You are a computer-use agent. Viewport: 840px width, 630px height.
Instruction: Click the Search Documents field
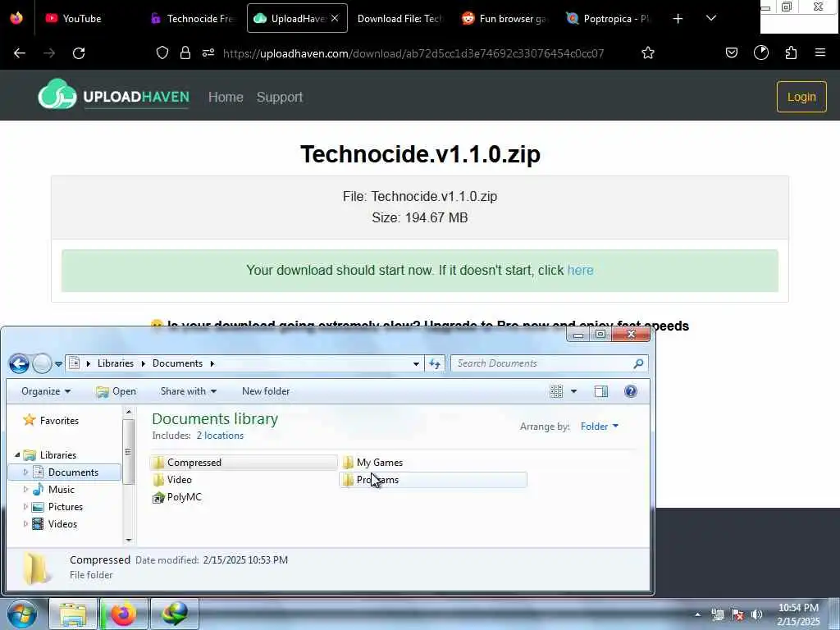549,363
